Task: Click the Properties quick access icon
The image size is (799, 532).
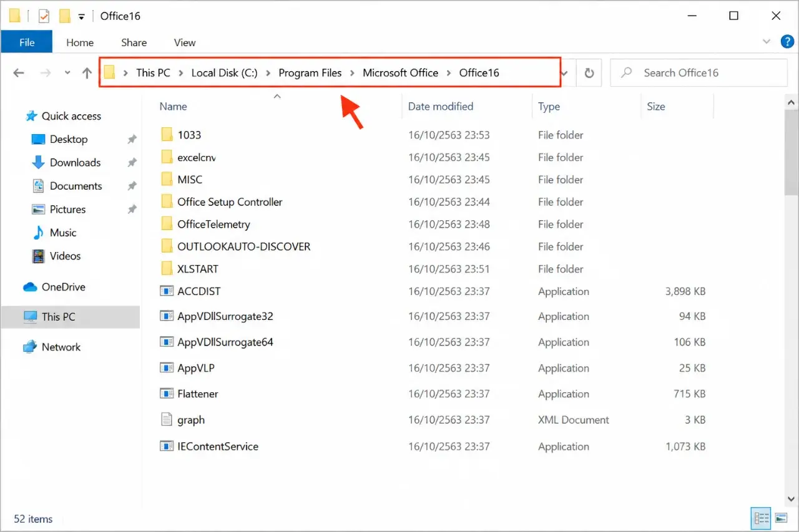Action: pyautogui.click(x=44, y=16)
